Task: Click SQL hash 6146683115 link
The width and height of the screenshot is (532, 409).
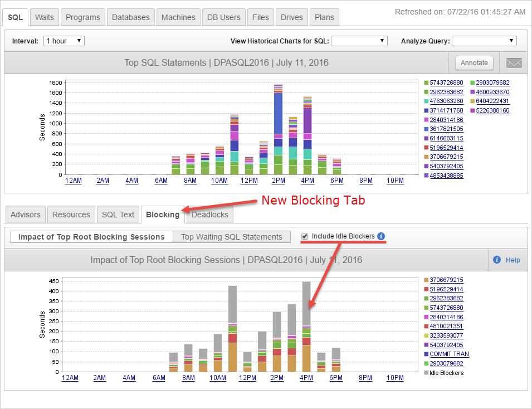Action: pyautogui.click(x=446, y=139)
